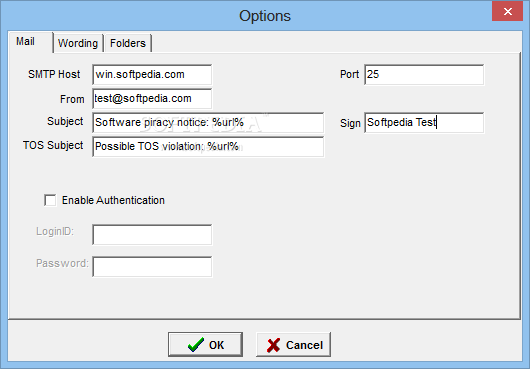Click the TOS Subject text box
The image size is (530, 369).
(x=208, y=147)
